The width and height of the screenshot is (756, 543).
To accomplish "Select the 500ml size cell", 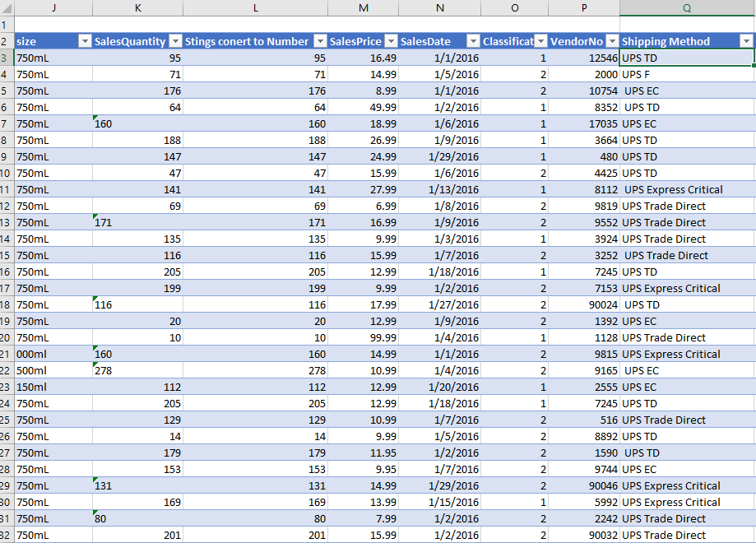I will (53, 370).
